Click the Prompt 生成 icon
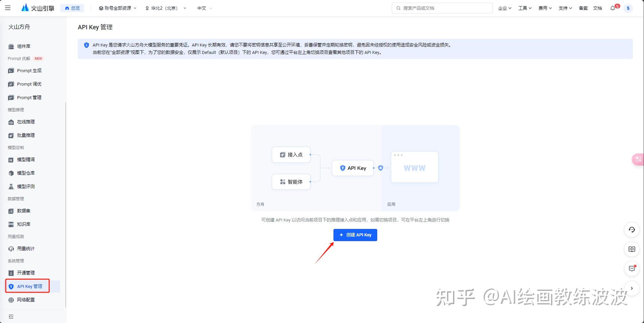The width and height of the screenshot is (644, 323). pyautogui.click(x=11, y=71)
